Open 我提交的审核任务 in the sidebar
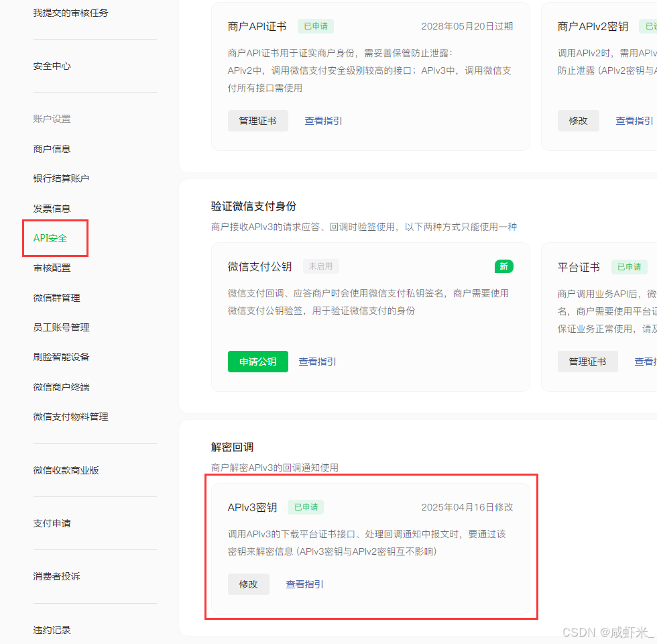 point(70,13)
